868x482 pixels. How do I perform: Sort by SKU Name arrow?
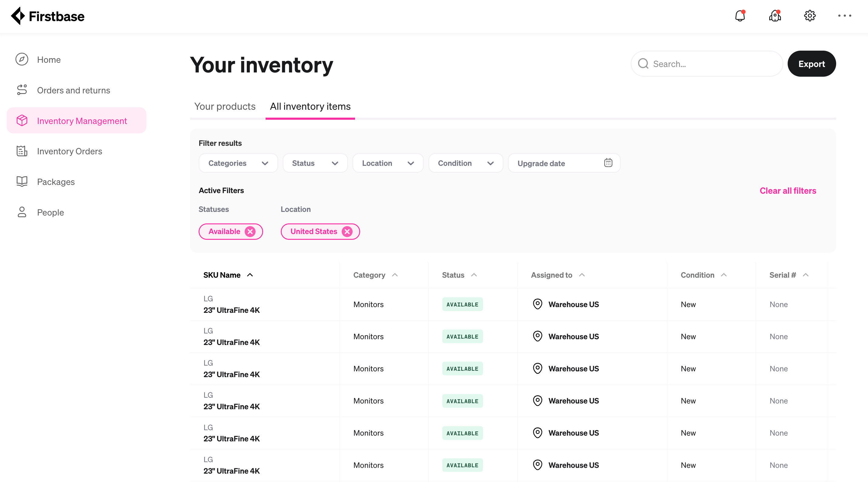[x=250, y=275]
